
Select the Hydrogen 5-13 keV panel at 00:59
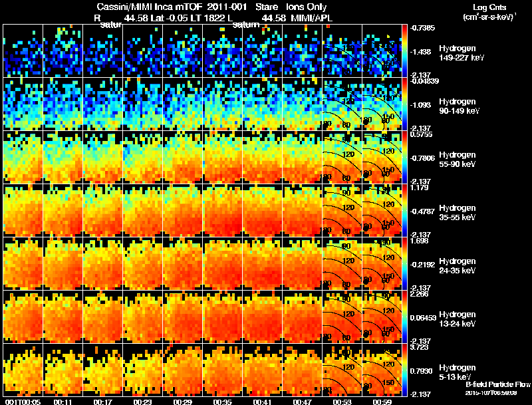pyautogui.click(x=382, y=370)
